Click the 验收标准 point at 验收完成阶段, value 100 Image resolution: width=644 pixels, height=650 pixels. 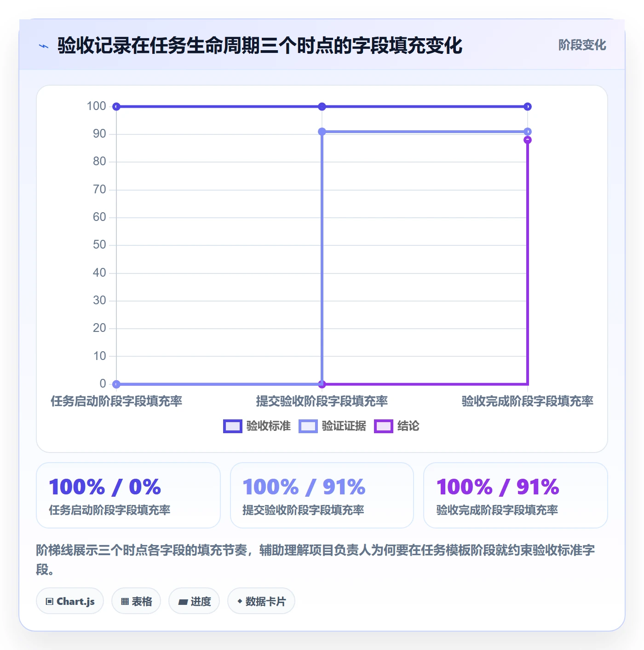point(528,107)
